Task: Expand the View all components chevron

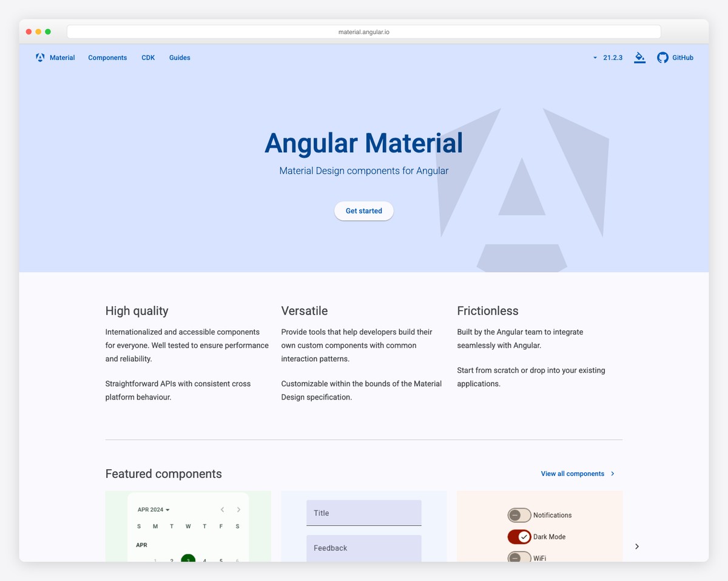Action: (x=613, y=474)
